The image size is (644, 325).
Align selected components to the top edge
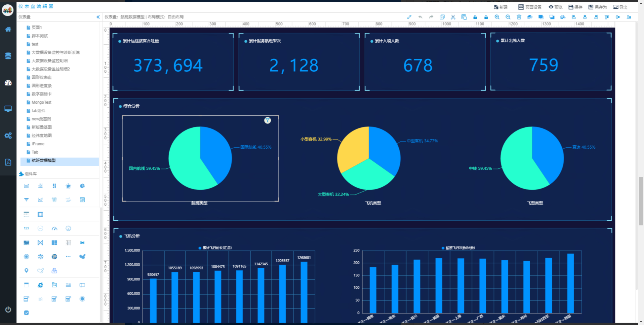pos(607,17)
